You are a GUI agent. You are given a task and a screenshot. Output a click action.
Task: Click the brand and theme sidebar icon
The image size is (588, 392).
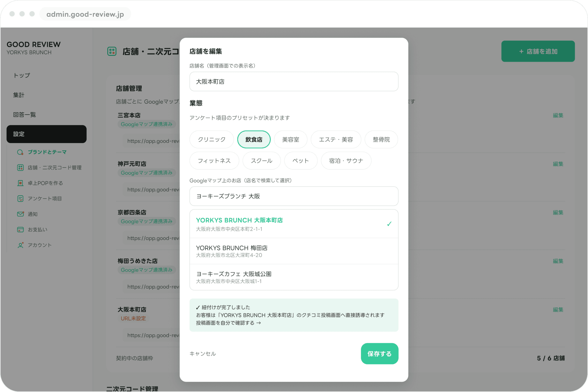(x=20, y=152)
